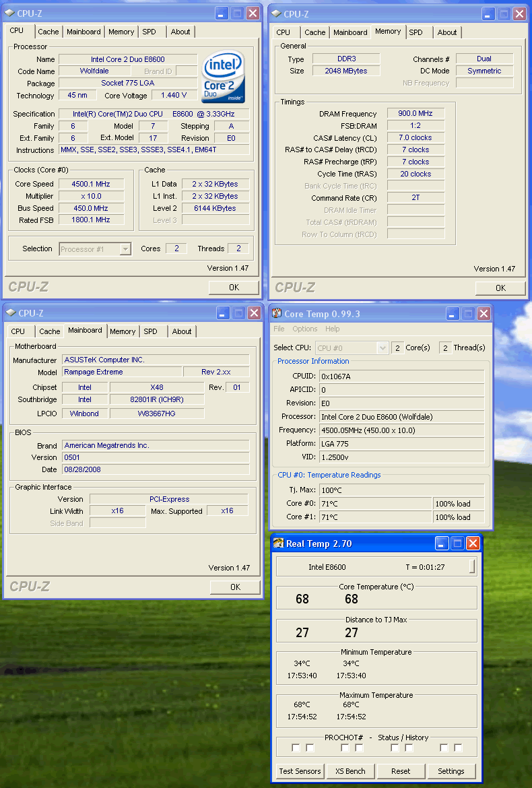The image size is (532, 788).
Task: Click the motherboard Model value Rampage Extreme
Action: click(122, 372)
